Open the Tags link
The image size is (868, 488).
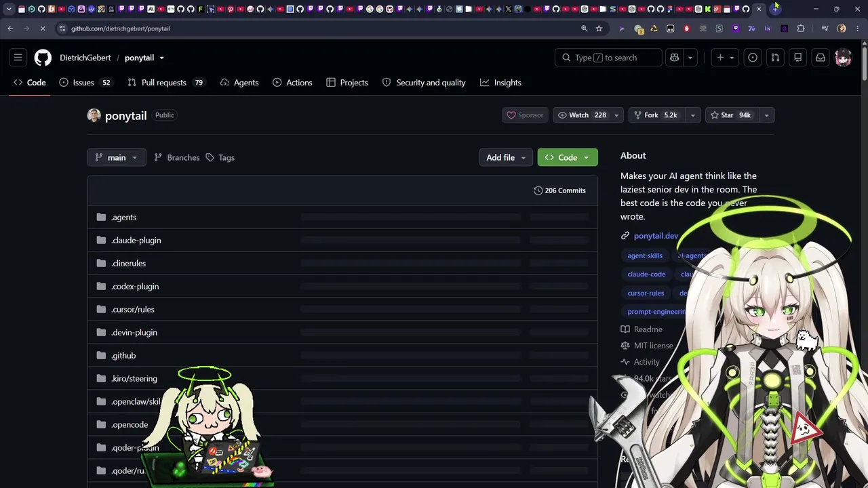(220, 157)
